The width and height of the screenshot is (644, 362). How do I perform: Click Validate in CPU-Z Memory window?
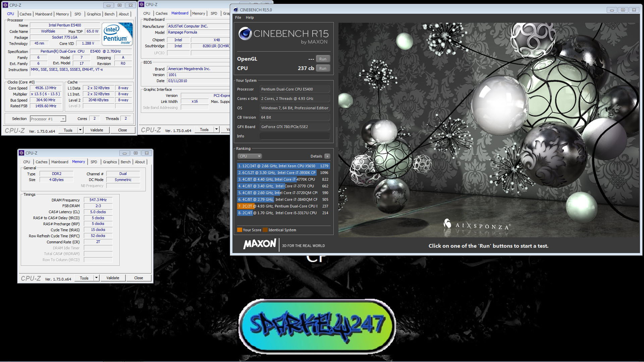[x=113, y=278]
